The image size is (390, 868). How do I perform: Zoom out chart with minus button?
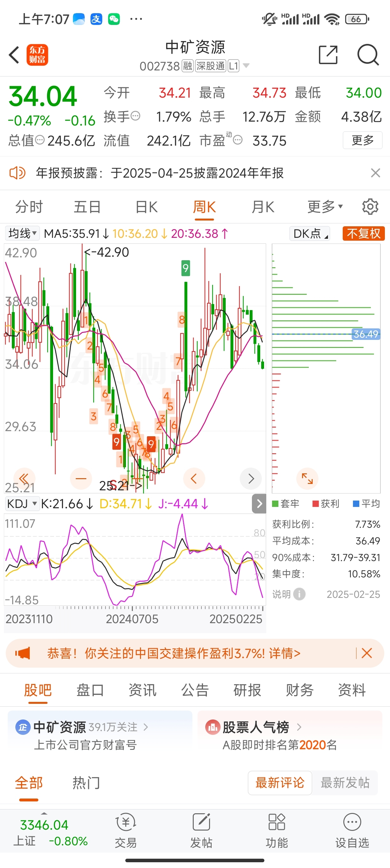(81, 478)
